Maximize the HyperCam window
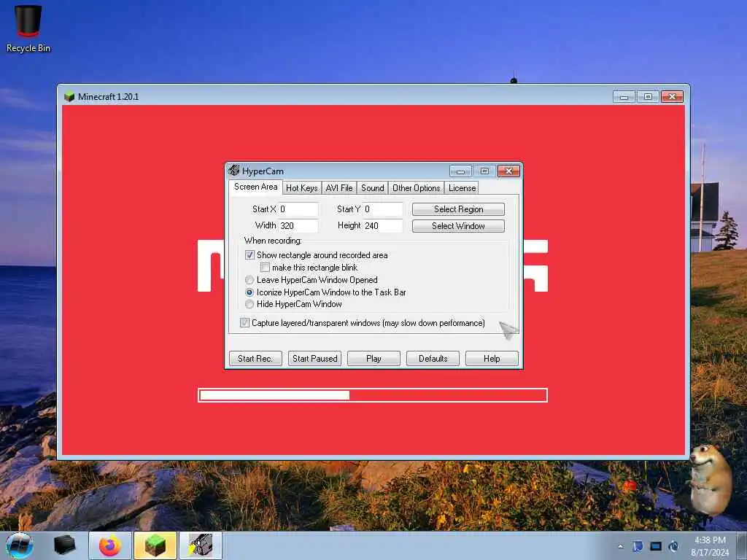Image resolution: width=747 pixels, height=560 pixels. tap(484, 171)
